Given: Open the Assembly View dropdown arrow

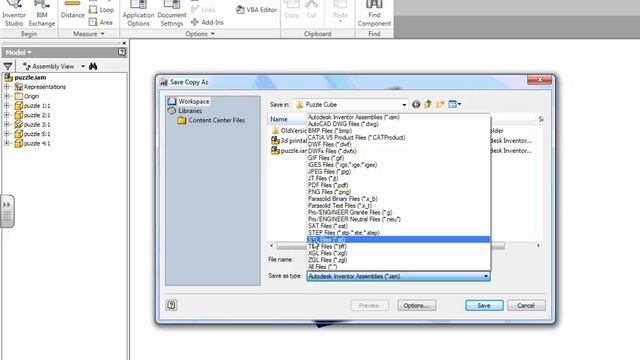Looking at the screenshot, I should point(83,66).
